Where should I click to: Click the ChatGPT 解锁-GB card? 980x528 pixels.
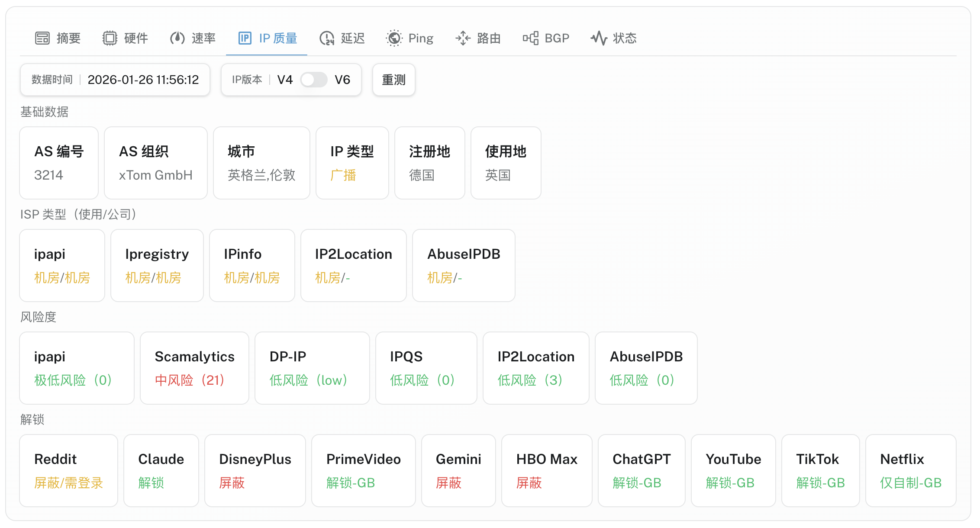[641, 470]
